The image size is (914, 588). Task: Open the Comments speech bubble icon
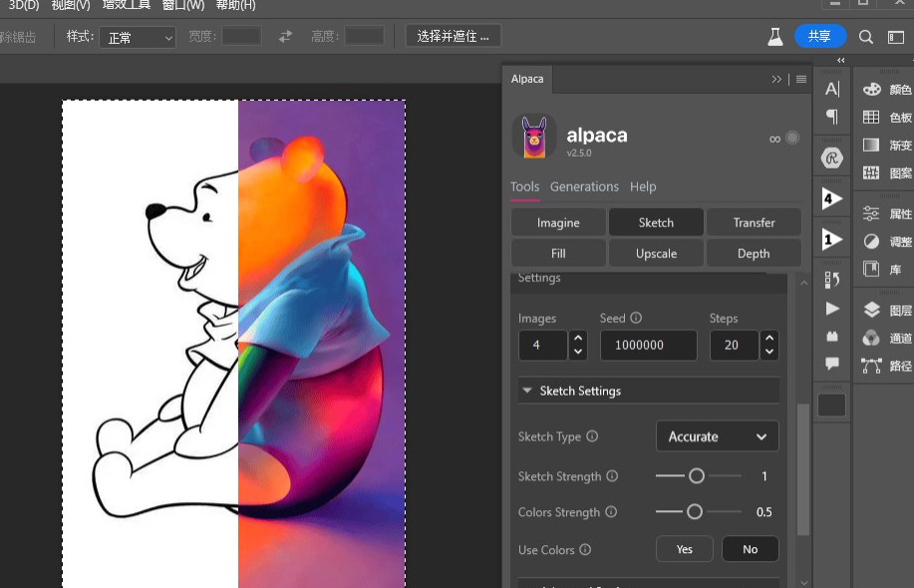pyautogui.click(x=832, y=364)
